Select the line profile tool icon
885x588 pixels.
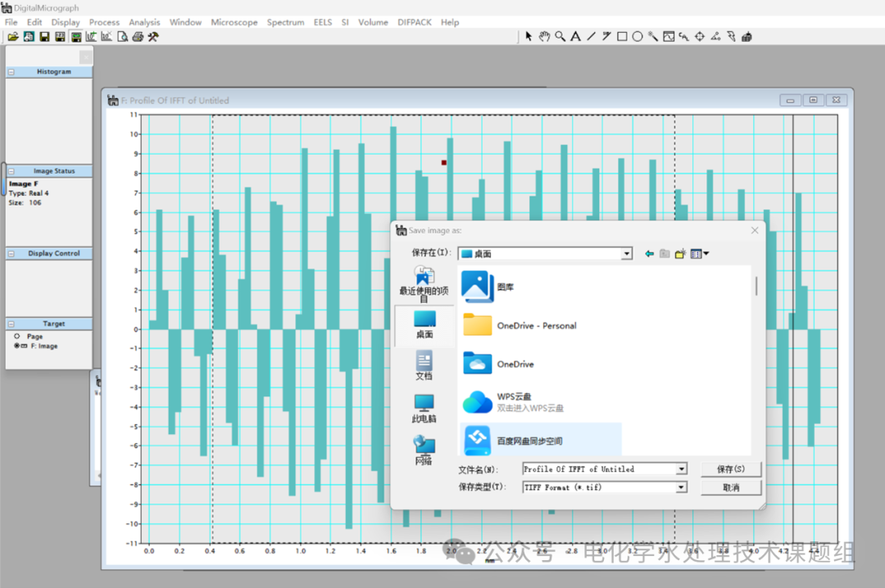(669, 36)
